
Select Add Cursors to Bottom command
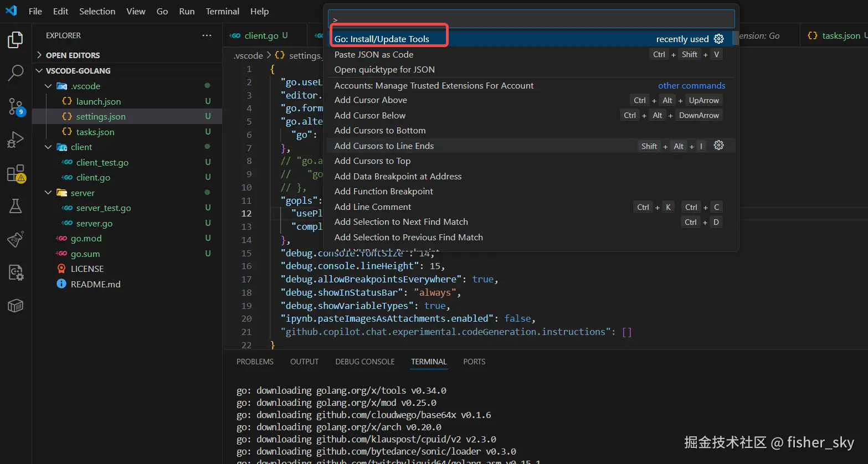(531, 131)
